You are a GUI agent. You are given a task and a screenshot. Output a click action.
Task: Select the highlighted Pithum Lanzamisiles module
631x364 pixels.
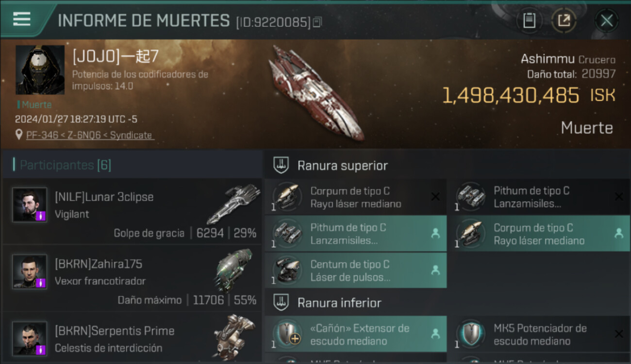tap(356, 233)
